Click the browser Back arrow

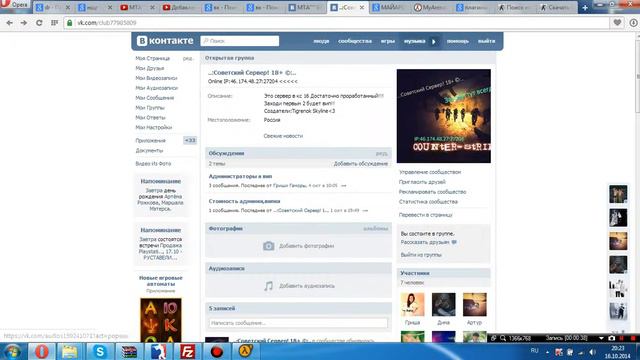click(x=9, y=23)
